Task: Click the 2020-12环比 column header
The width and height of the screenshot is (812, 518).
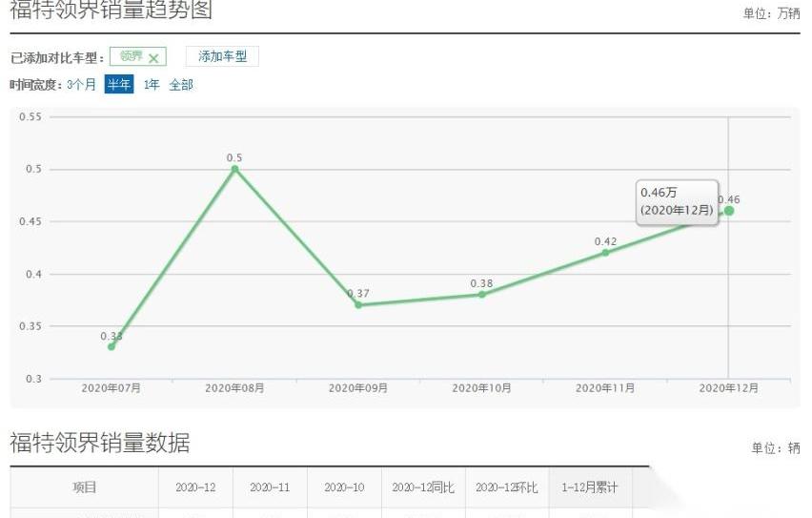Action: pos(507,487)
